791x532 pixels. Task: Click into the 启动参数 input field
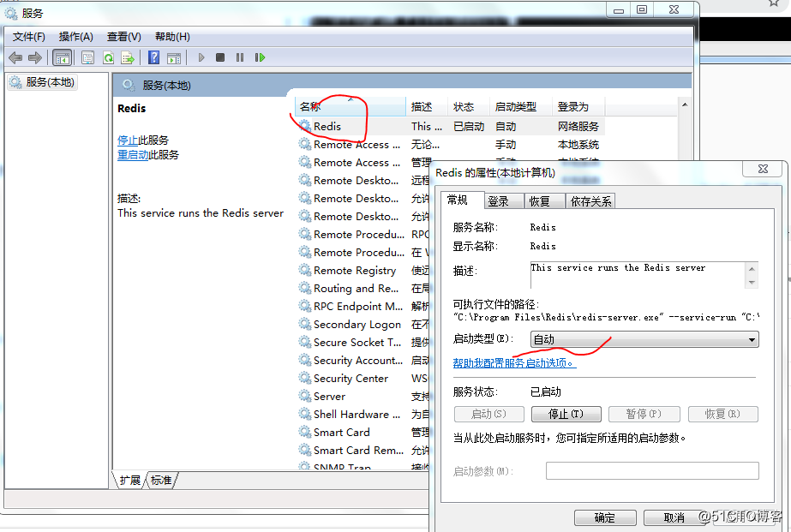652,471
